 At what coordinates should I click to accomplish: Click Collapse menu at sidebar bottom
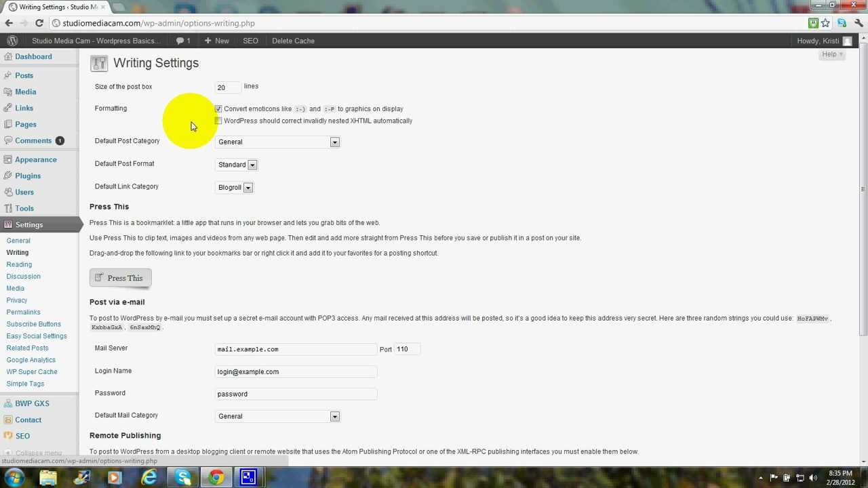(39, 453)
